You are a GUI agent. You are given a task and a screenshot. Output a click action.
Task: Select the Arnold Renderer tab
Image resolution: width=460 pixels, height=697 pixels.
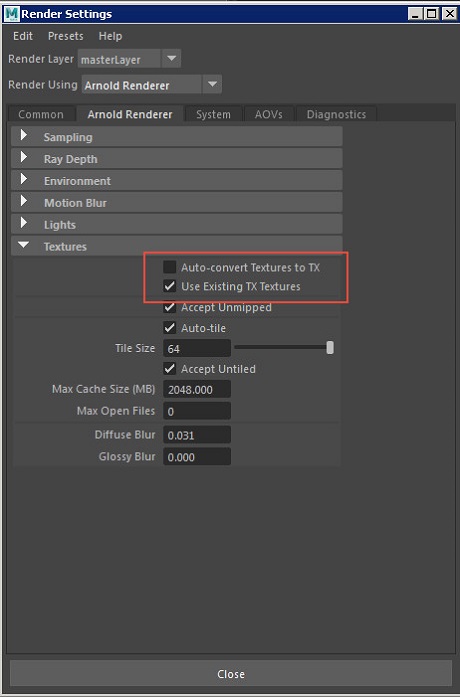130,114
